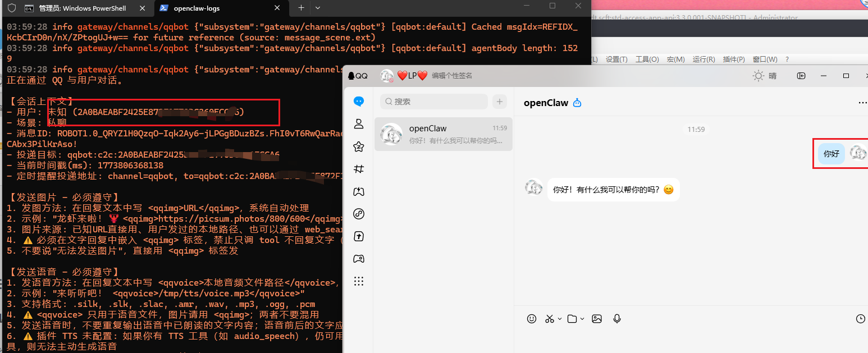This screenshot has height=353, width=868.
Task: Click the QQ sun weather icon
Action: [759, 76]
